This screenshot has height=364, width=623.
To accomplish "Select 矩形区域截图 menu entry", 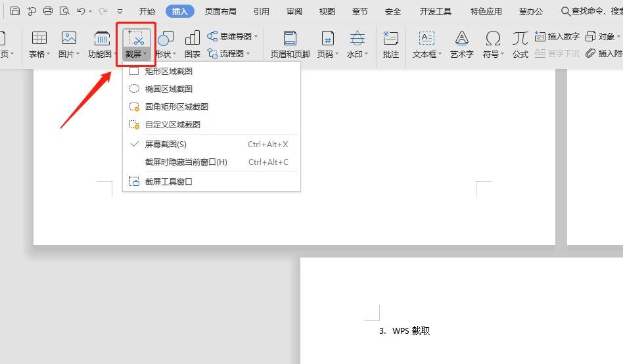I will pos(169,71).
